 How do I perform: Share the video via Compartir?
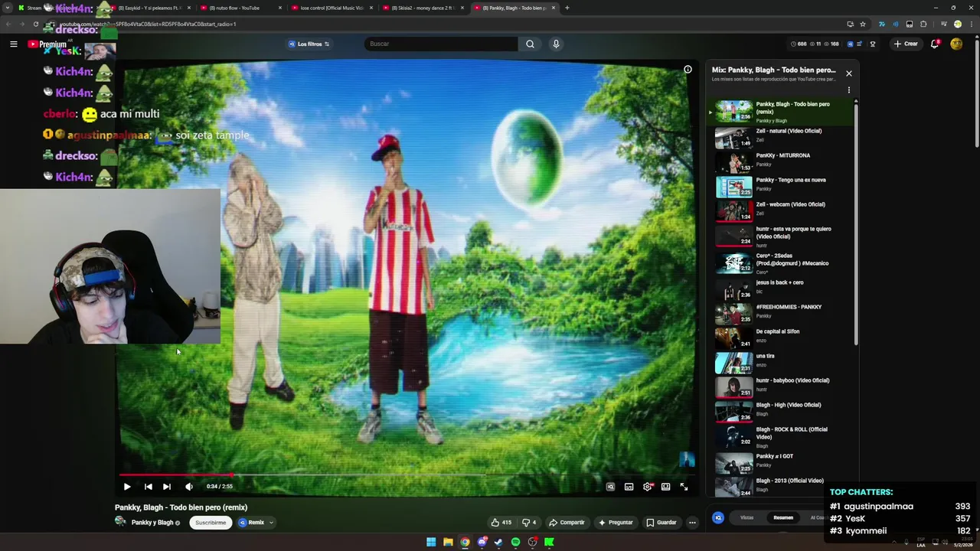click(x=567, y=523)
